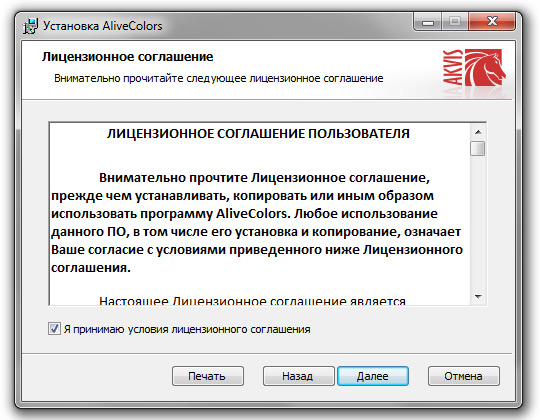The image size is (540, 420).
Task: Click the 'Лицензионное соглашение' page title
Action: pos(128,57)
